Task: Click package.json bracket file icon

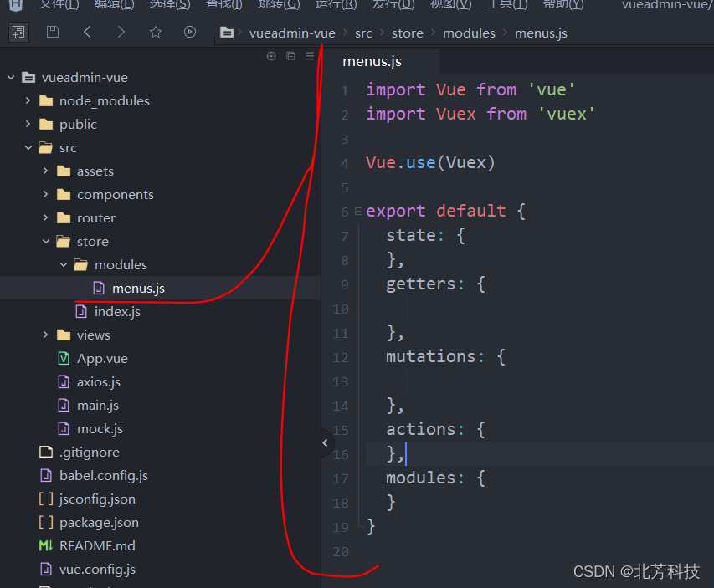Action: pos(45,523)
